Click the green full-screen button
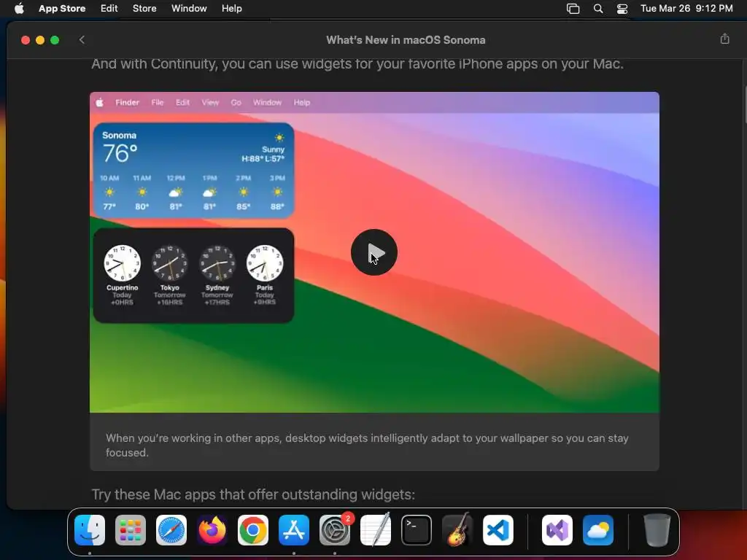 click(x=55, y=40)
